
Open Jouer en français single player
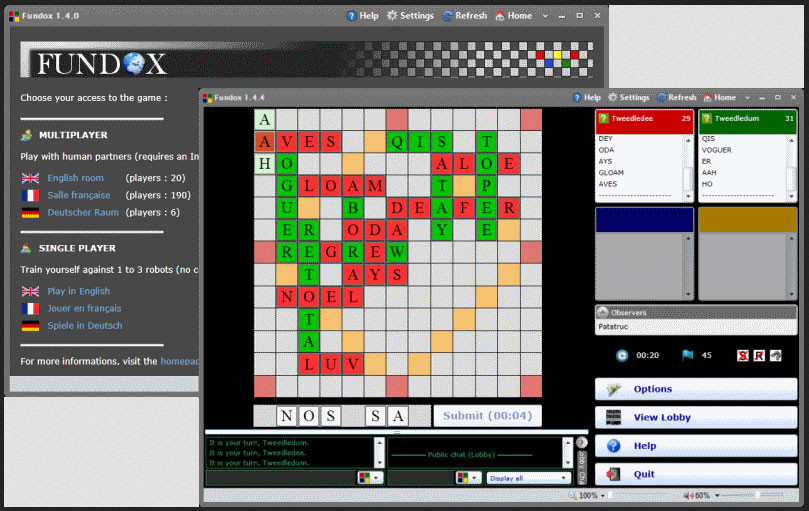click(x=84, y=308)
